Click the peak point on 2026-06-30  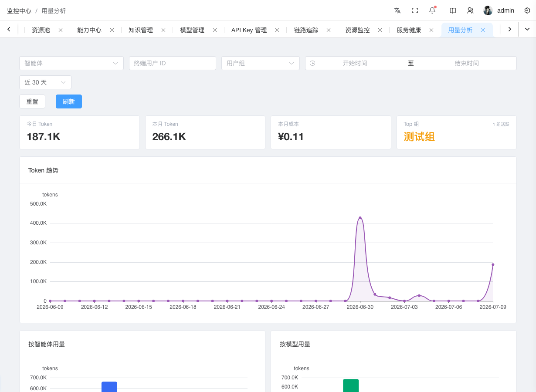tap(360, 217)
